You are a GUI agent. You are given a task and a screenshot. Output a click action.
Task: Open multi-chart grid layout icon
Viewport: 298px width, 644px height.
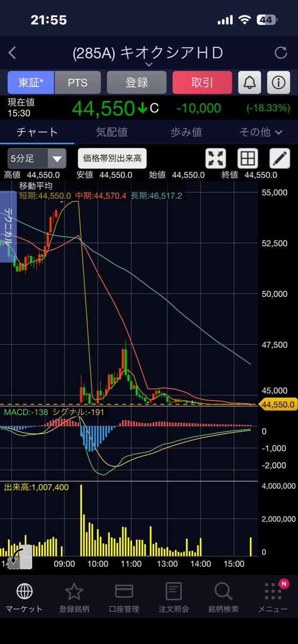tap(248, 158)
